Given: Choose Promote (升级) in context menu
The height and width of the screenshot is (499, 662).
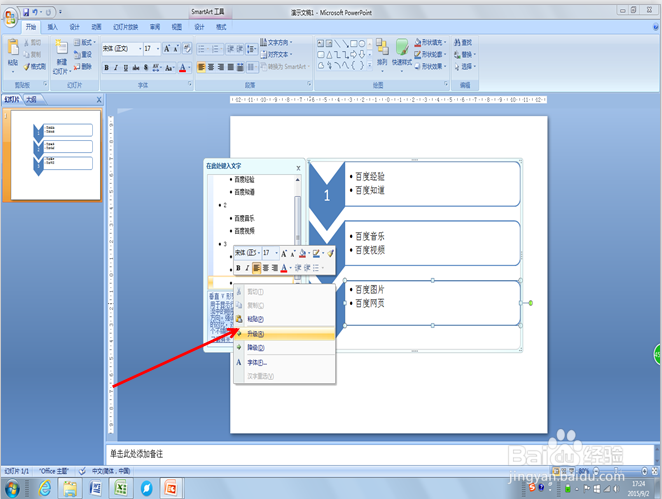Looking at the screenshot, I should click(285, 334).
